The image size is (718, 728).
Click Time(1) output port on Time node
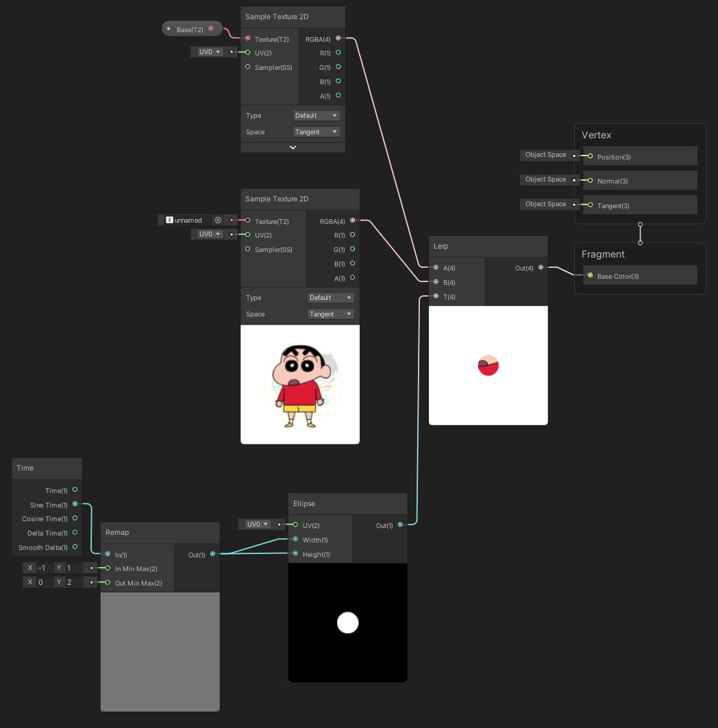coord(75,490)
